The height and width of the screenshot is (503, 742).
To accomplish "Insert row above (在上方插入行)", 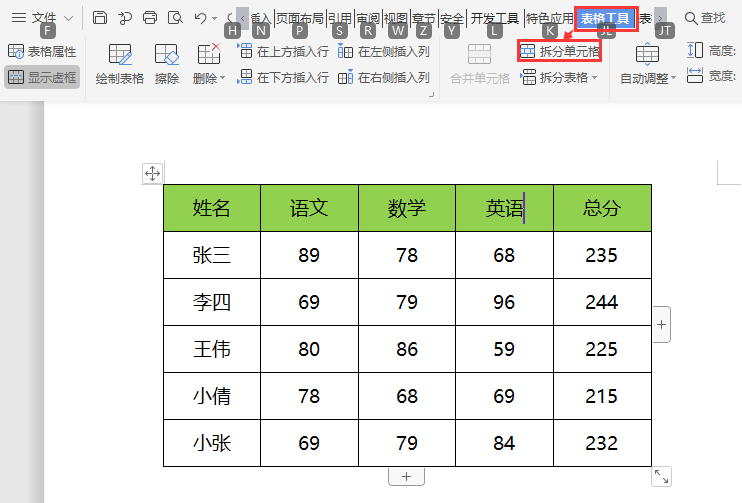I will pyautogui.click(x=283, y=51).
